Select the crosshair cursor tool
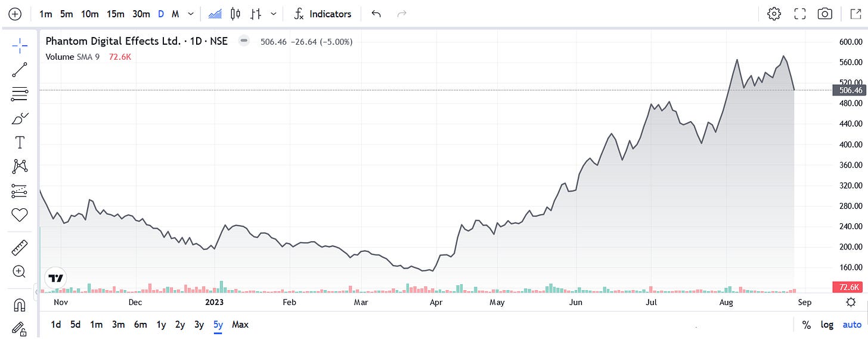This screenshot has width=868, height=339. pos(20,45)
